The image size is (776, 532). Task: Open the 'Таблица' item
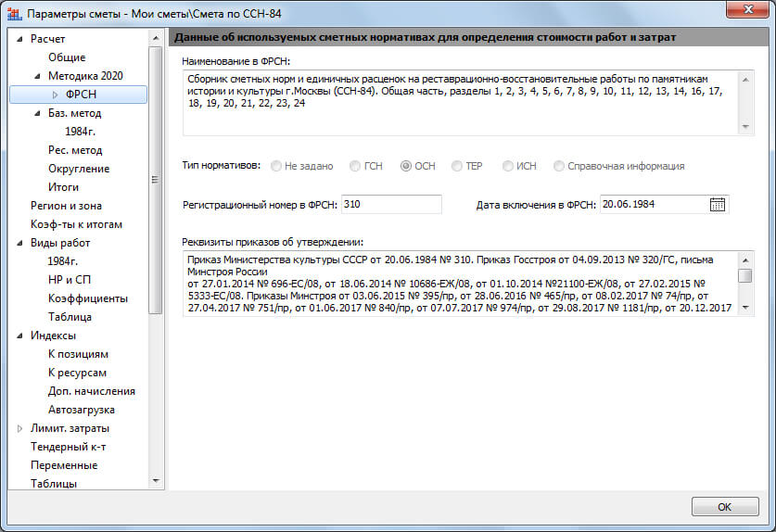(x=70, y=317)
